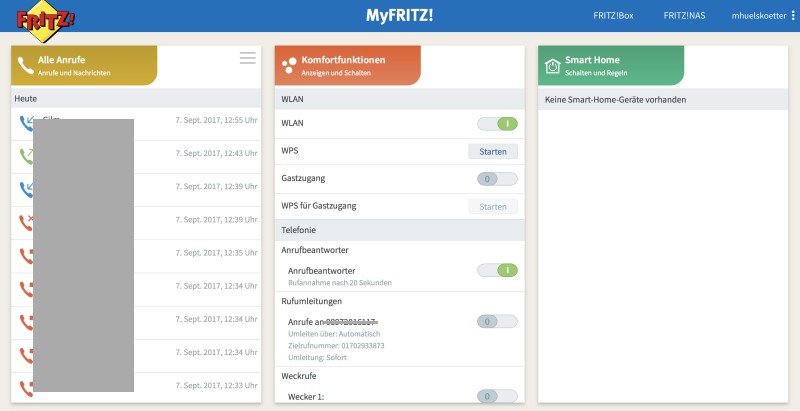Click the Weckrufe label
The image size is (800, 411).
(299, 376)
